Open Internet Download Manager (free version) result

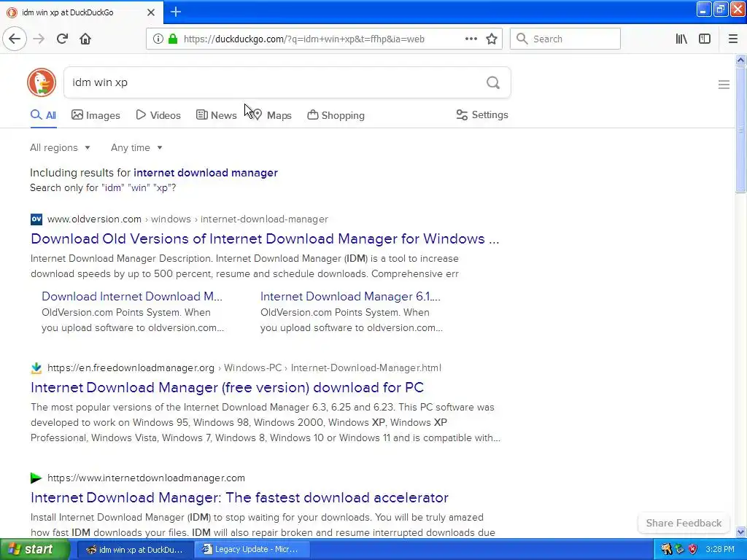(x=228, y=387)
